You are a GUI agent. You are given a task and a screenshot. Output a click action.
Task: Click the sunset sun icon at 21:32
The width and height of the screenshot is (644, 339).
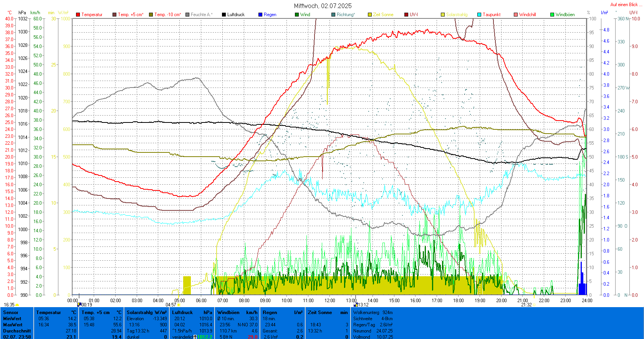coord(534,305)
